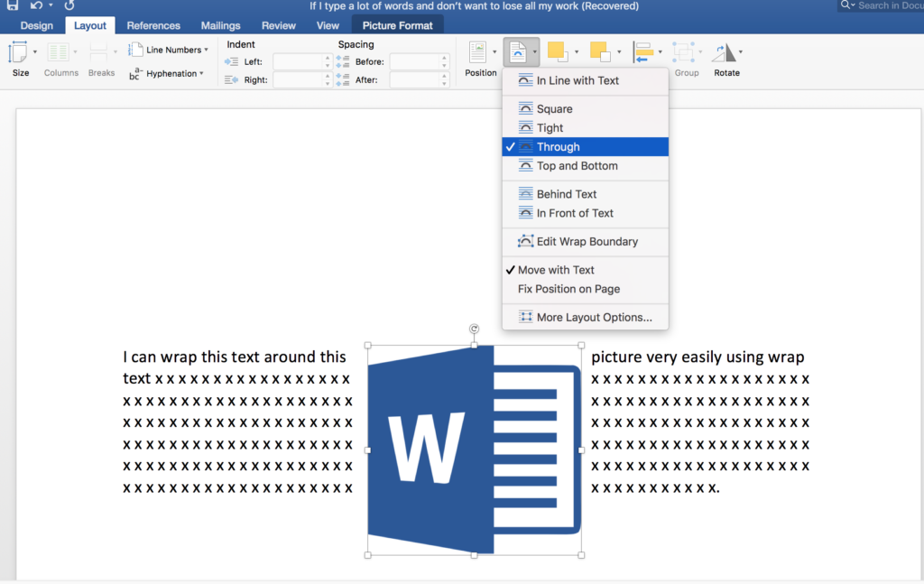Click the Line Numbers icon
This screenshot has width=924, height=584.
(135, 50)
